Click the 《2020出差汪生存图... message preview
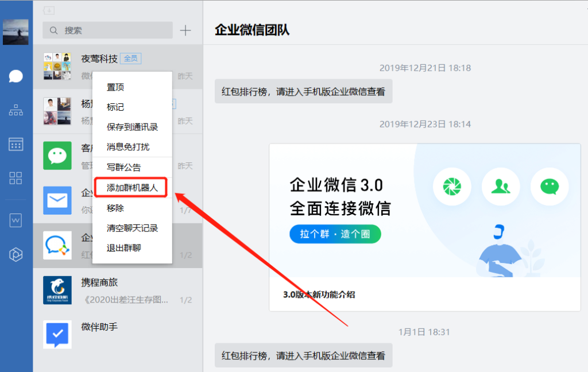Image resolution: width=588 pixels, height=372 pixels. (125, 300)
